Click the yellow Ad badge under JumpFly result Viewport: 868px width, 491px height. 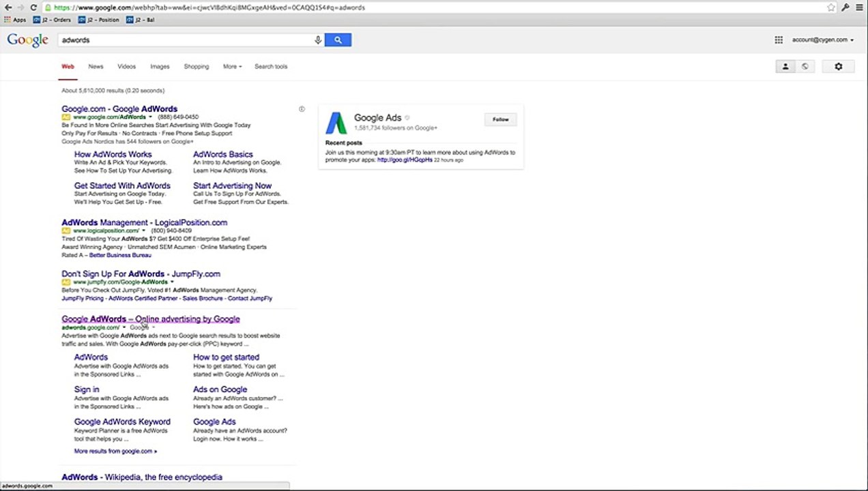[66, 282]
